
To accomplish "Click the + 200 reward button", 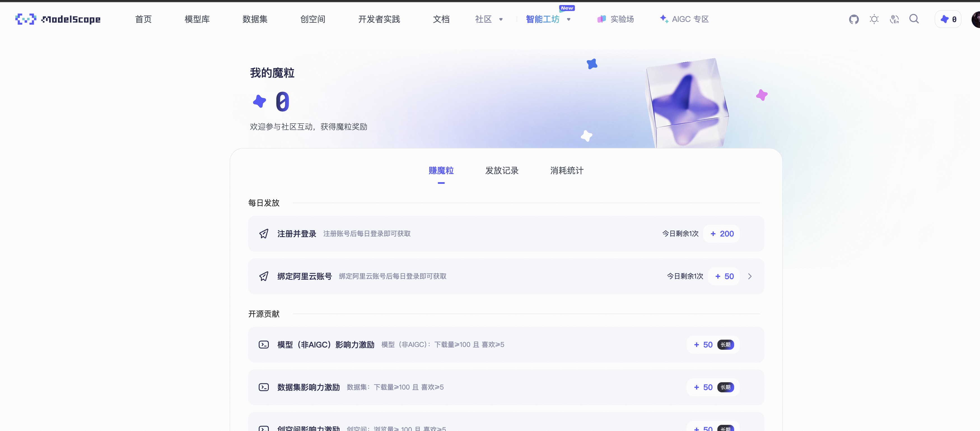I will [722, 234].
